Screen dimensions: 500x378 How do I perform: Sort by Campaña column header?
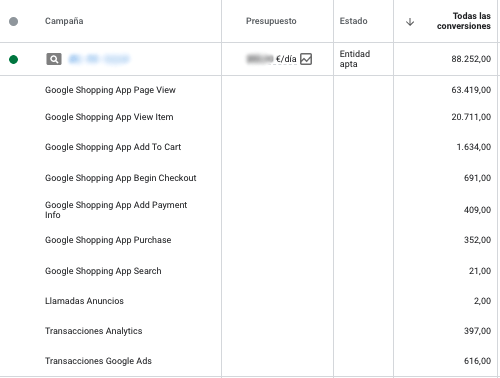(x=64, y=21)
